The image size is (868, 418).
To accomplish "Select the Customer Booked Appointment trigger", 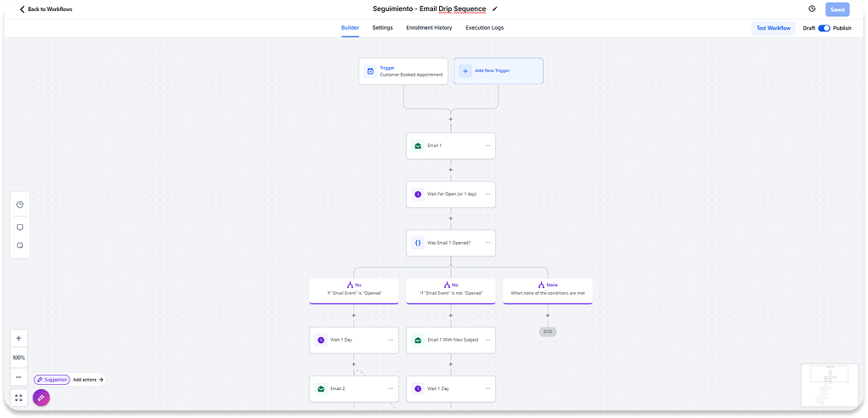I will coord(403,71).
